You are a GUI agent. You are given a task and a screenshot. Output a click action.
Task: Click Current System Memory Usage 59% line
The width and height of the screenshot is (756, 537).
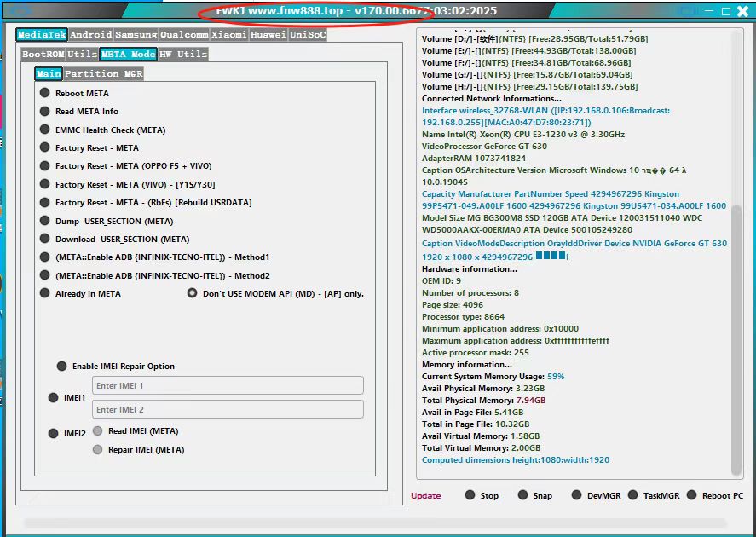[493, 377]
